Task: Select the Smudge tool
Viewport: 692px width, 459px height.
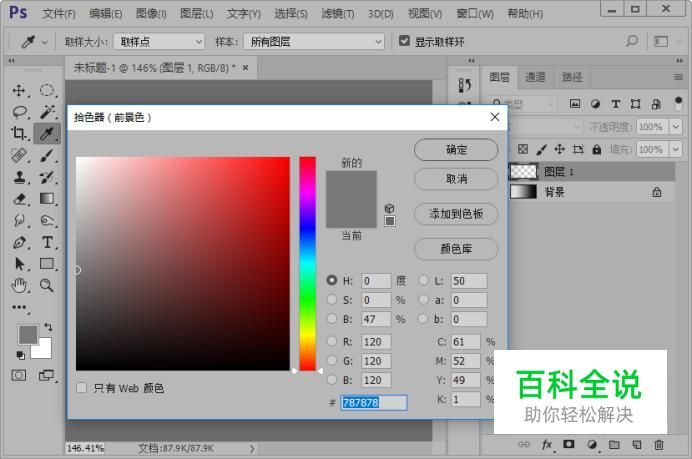Action: click(19, 220)
